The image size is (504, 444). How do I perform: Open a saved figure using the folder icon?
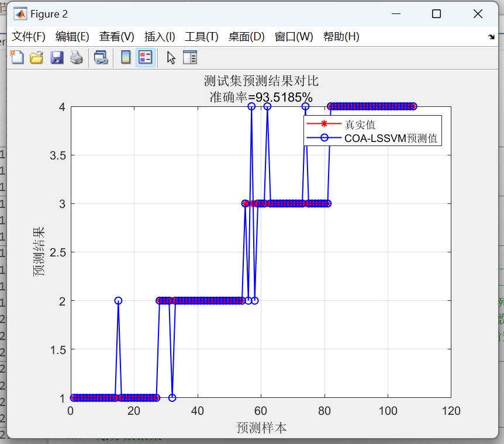[36, 57]
